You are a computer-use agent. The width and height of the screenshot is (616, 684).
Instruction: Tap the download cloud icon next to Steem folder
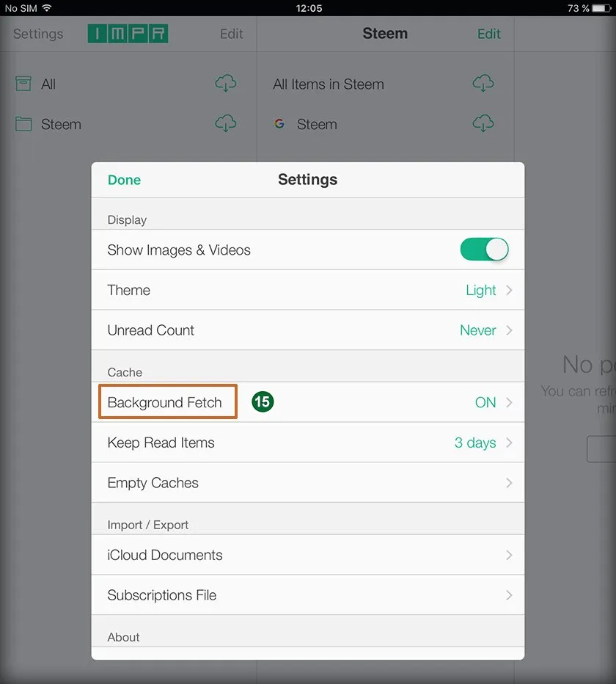coord(226,123)
